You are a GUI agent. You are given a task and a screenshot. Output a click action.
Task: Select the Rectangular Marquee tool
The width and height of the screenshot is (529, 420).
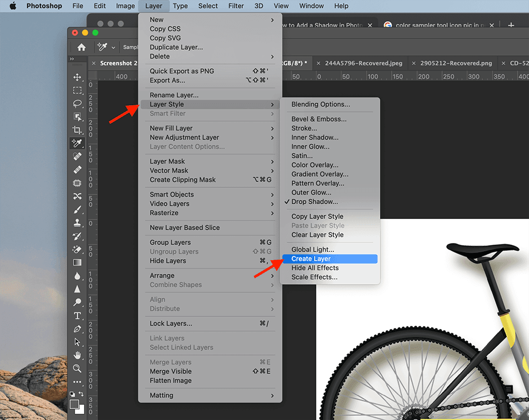77,90
